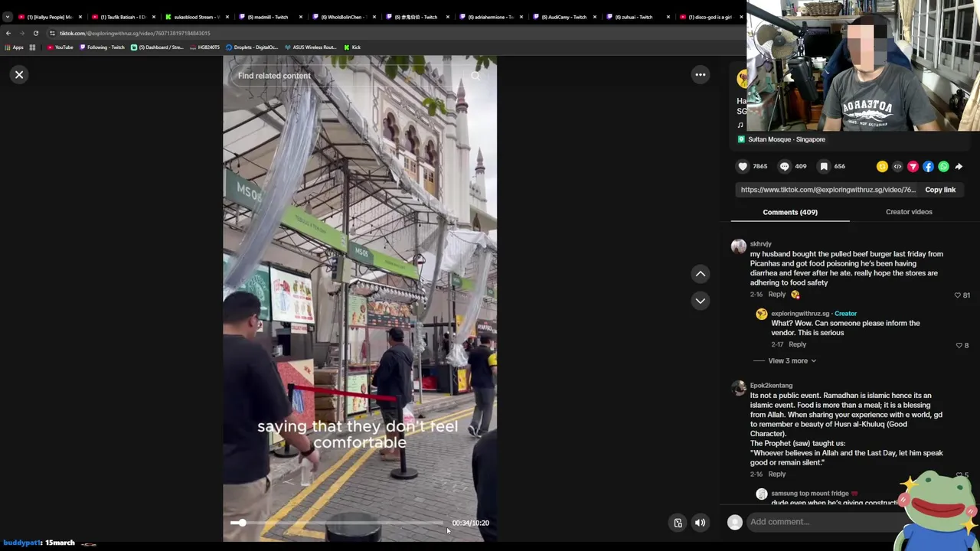The width and height of the screenshot is (980, 551).
Task: Open the Following - Twitch bookmark
Action: click(x=102, y=47)
